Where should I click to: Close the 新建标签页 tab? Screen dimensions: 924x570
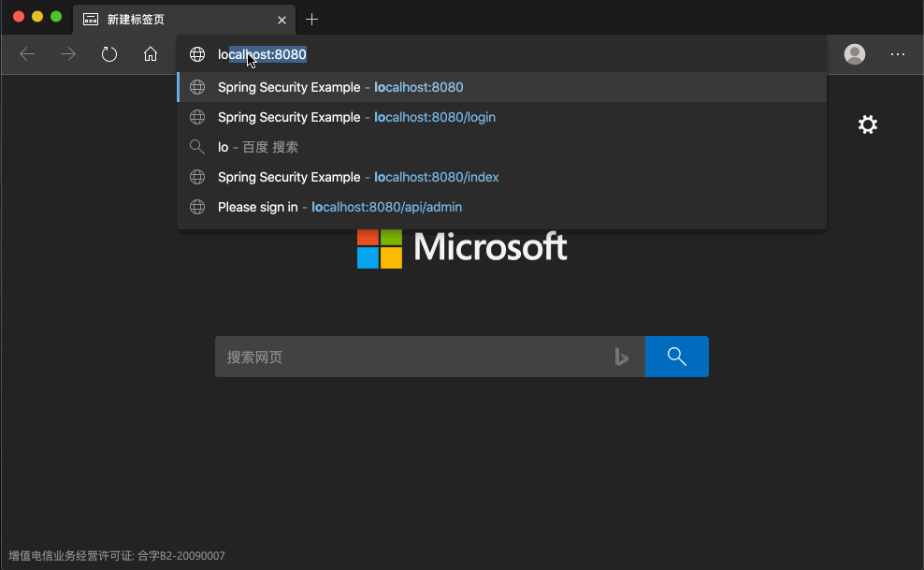[x=282, y=20]
